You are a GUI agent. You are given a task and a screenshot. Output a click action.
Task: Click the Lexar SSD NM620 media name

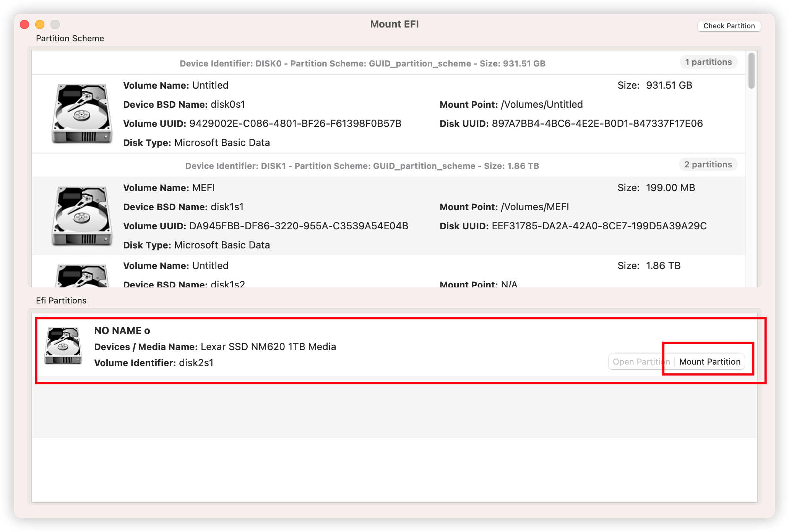click(x=268, y=347)
